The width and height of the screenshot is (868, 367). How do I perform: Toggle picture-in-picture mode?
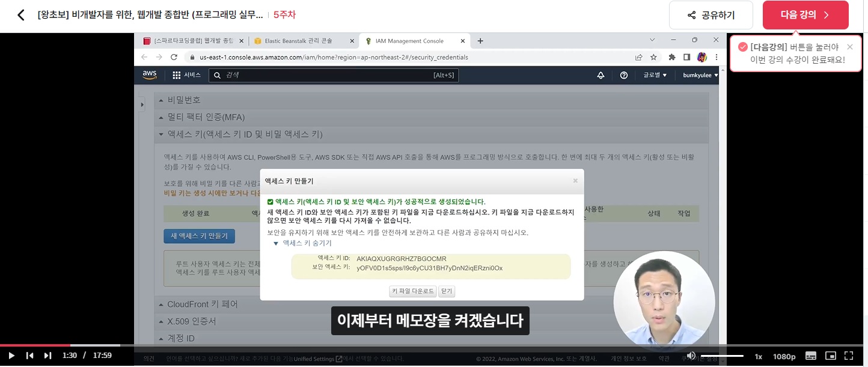pos(831,356)
